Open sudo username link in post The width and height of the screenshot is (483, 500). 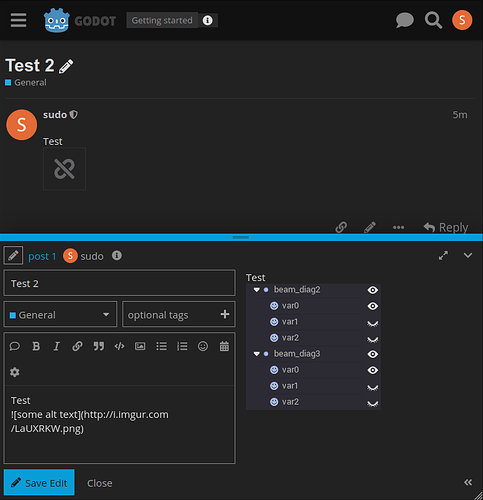point(55,115)
